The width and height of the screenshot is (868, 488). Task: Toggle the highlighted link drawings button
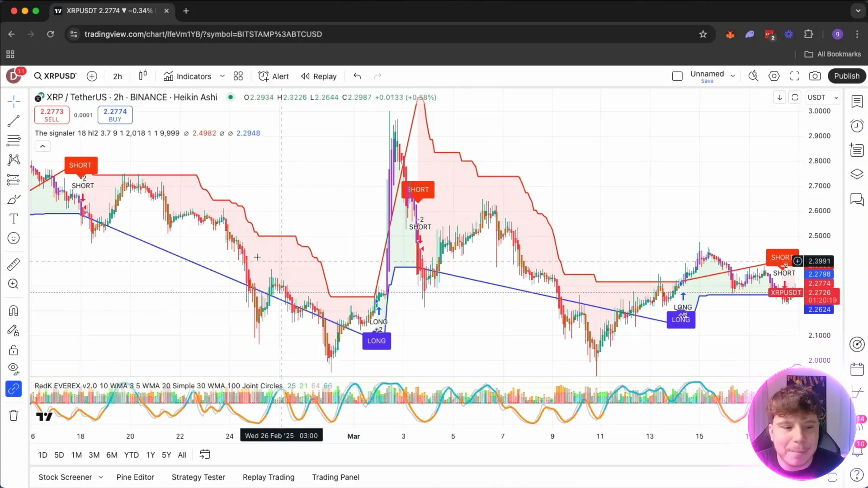[14, 389]
